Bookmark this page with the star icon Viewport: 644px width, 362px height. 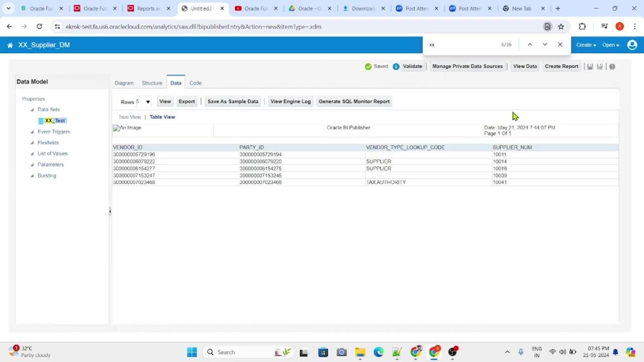(x=561, y=27)
